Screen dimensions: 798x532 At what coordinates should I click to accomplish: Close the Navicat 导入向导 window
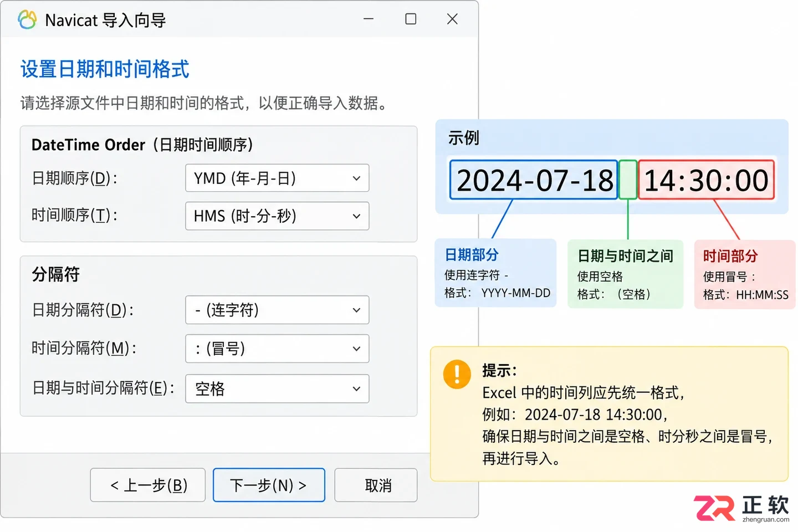point(452,19)
